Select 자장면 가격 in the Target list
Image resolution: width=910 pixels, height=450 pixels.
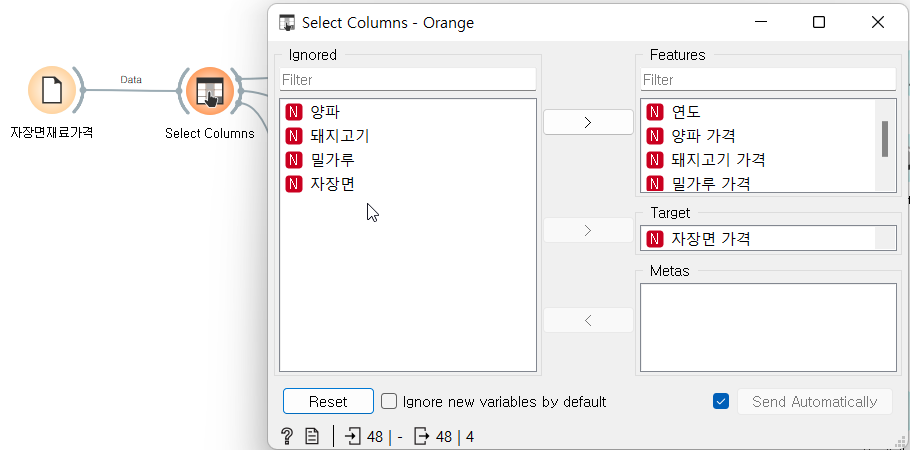(758, 239)
